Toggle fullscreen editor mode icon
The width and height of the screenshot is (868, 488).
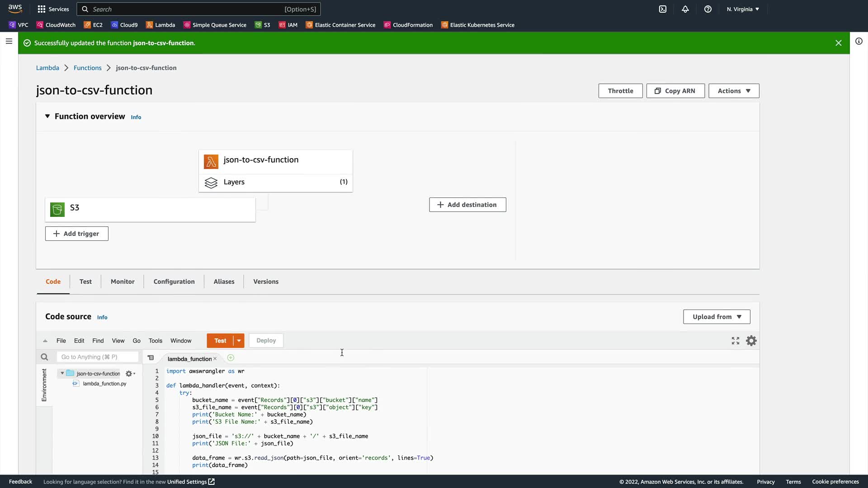point(735,341)
